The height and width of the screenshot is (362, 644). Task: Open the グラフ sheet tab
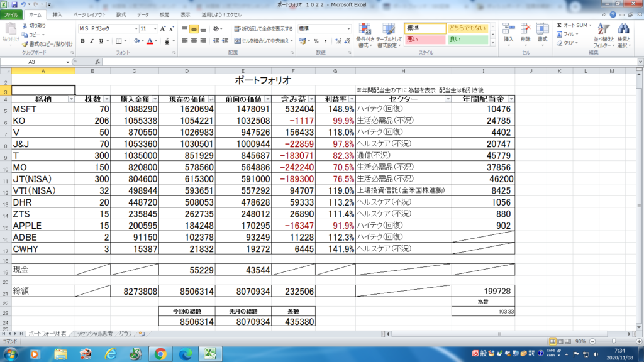click(125, 334)
